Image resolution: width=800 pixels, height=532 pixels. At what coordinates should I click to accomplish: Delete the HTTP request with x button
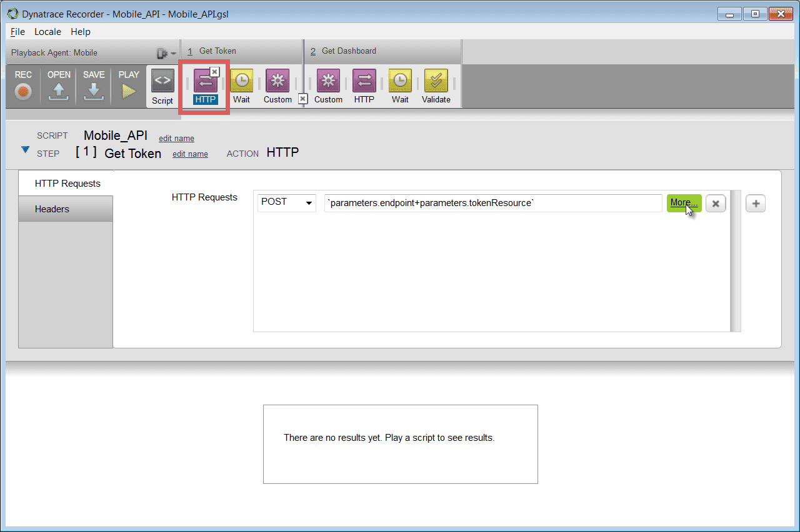point(716,204)
